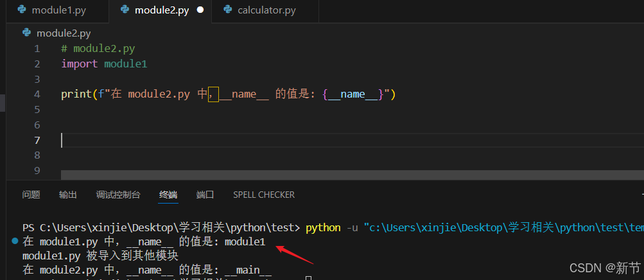
Task: Click line number 6 in the gutter
Action: tap(37, 125)
